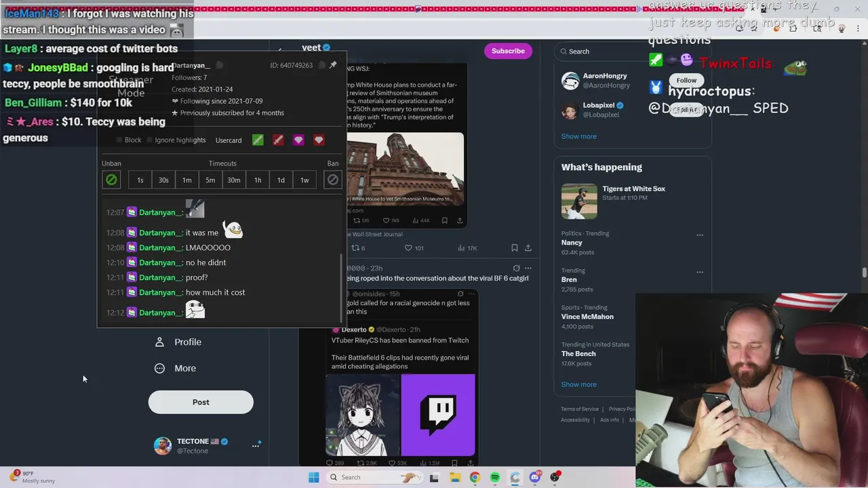Click the Twitter page scrollbar thumb
The height and width of the screenshot is (488, 868).
(864, 272)
